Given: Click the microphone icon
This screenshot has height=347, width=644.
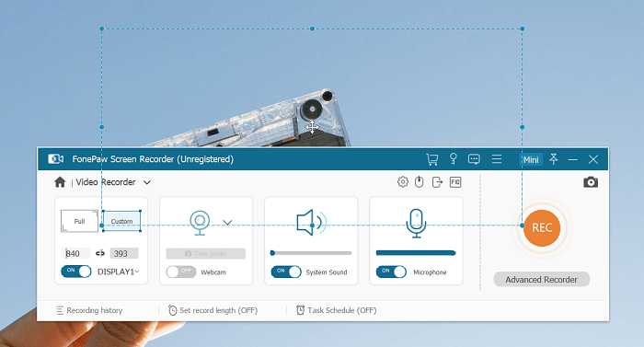Looking at the screenshot, I should point(416,224).
